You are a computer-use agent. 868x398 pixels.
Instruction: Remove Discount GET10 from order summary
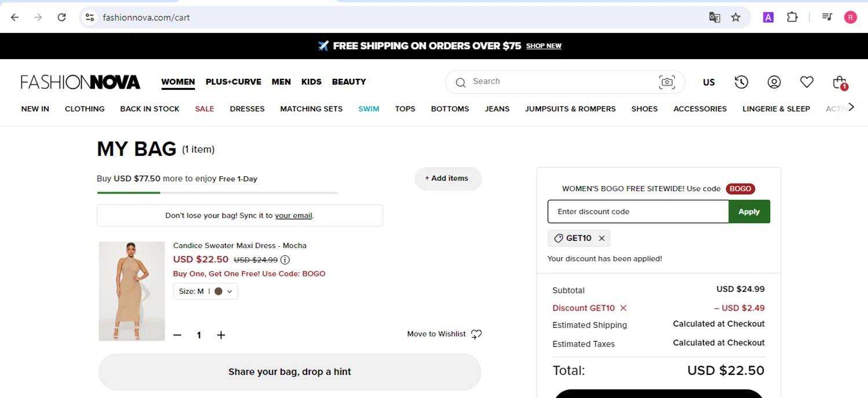tap(623, 308)
